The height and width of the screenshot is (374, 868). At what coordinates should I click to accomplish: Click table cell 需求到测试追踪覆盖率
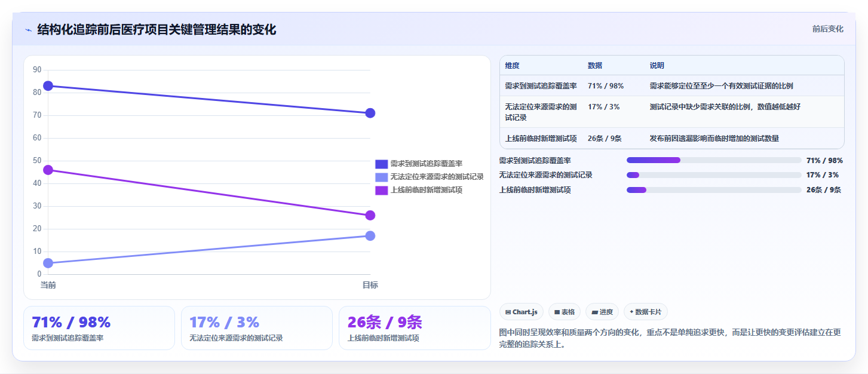pyautogui.click(x=541, y=86)
